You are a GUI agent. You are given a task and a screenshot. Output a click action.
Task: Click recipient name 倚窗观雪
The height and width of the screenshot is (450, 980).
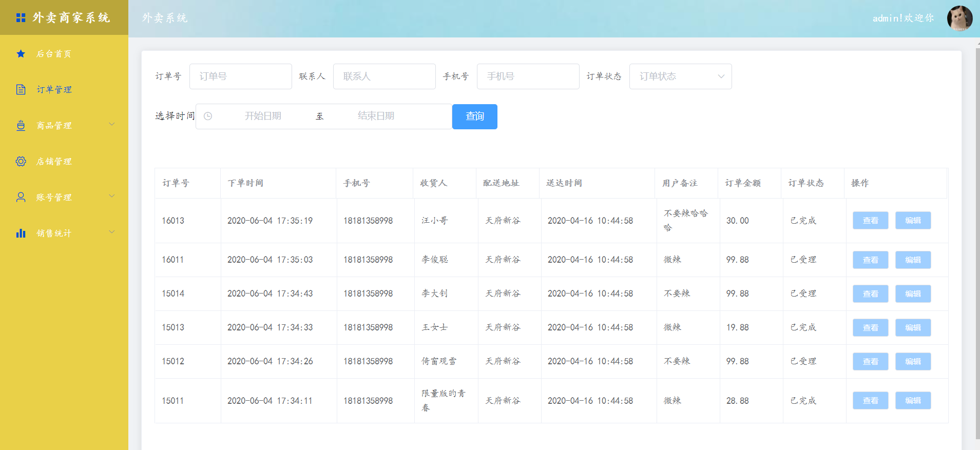[439, 361]
